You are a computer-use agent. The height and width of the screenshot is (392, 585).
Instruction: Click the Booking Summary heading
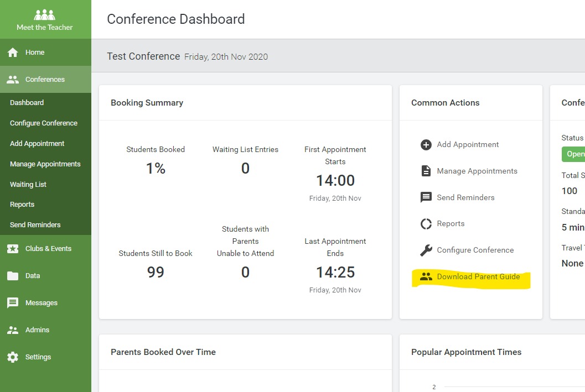pos(147,103)
